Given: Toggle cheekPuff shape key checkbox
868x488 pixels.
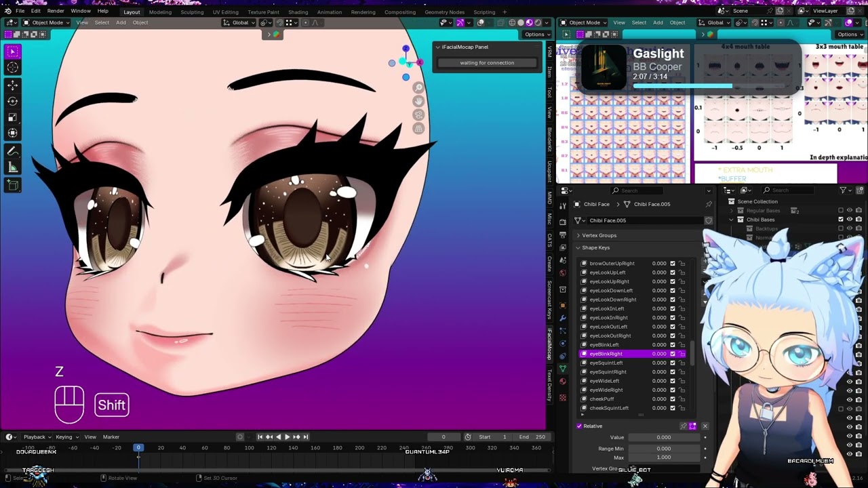Looking at the screenshot, I should (673, 399).
